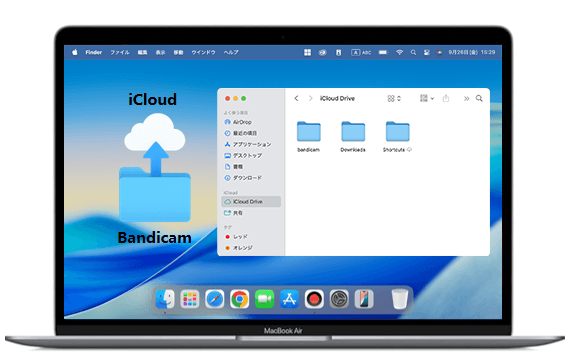Open the 表示 menu
The image size is (570, 360).
point(160,52)
